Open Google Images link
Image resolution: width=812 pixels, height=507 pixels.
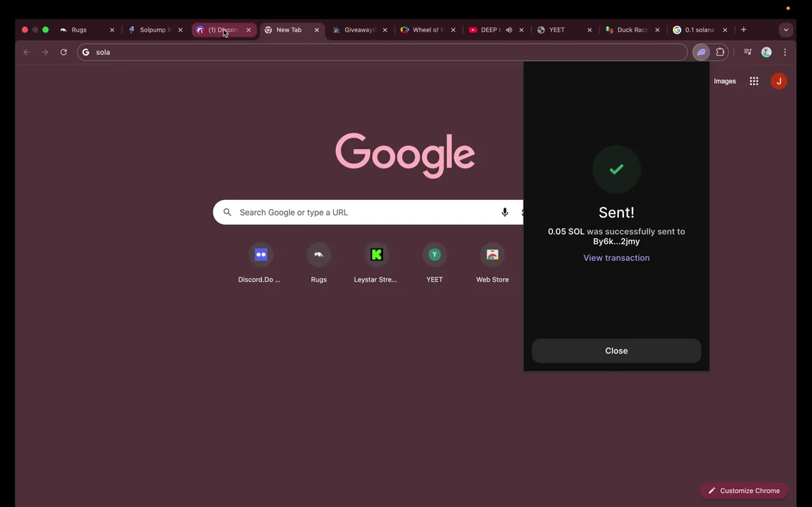725,81
